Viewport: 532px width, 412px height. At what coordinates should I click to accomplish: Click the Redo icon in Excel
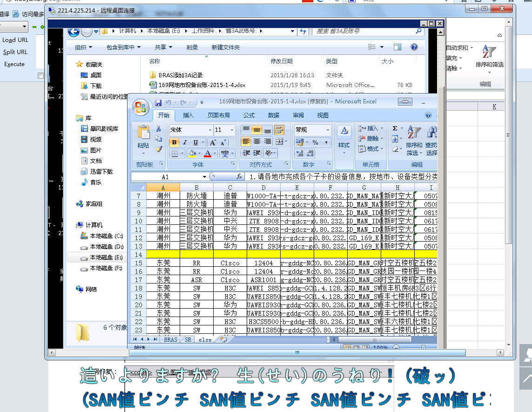183,102
